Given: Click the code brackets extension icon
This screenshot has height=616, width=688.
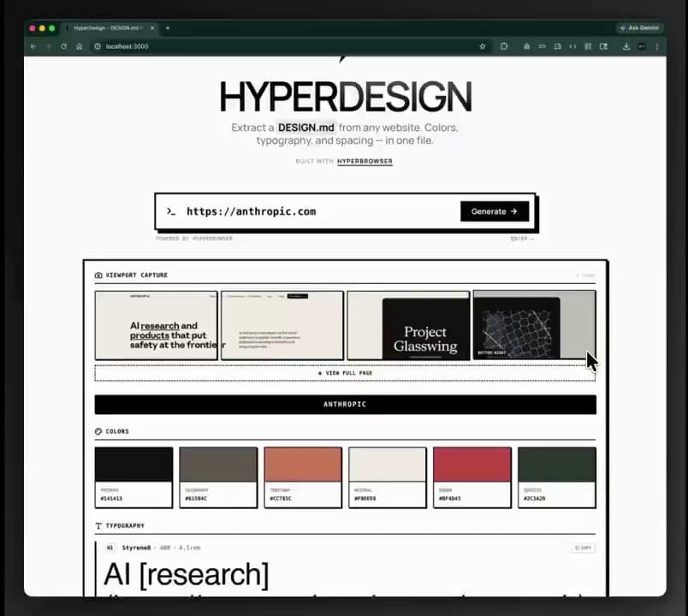Looking at the screenshot, I should [572, 46].
